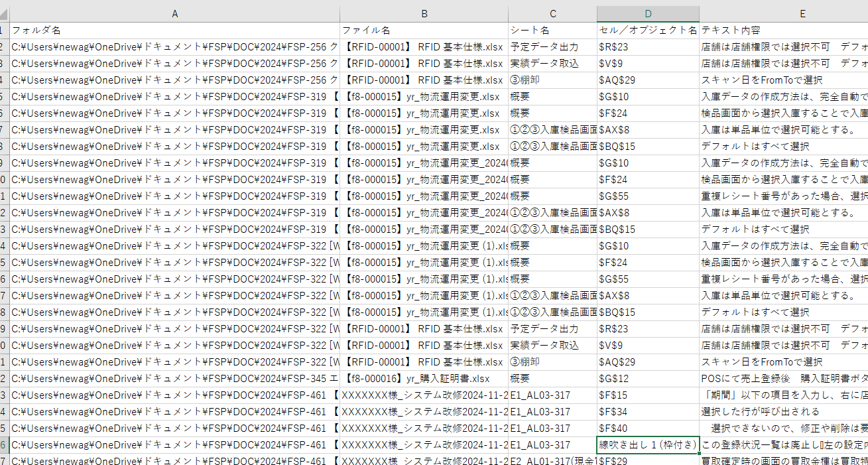Click the セル／オブジェクト名 header cell
Viewport: 868px width, 465px height.
[x=649, y=31]
